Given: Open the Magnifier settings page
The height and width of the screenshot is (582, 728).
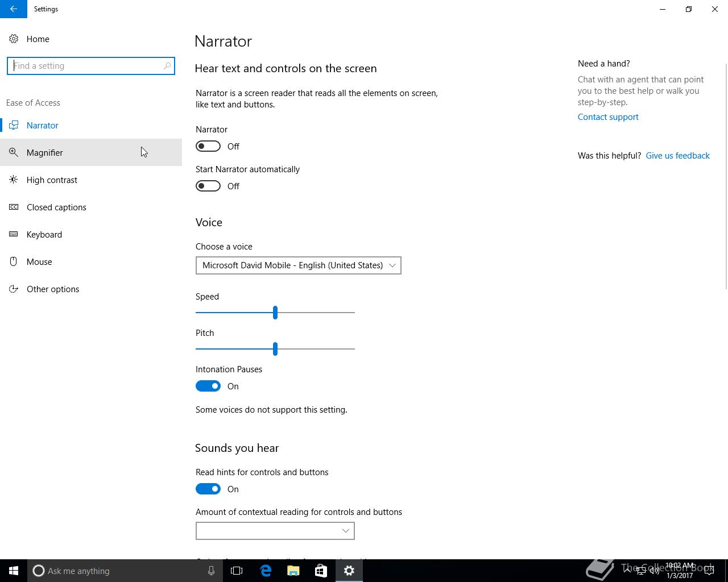Looking at the screenshot, I should (x=91, y=153).
